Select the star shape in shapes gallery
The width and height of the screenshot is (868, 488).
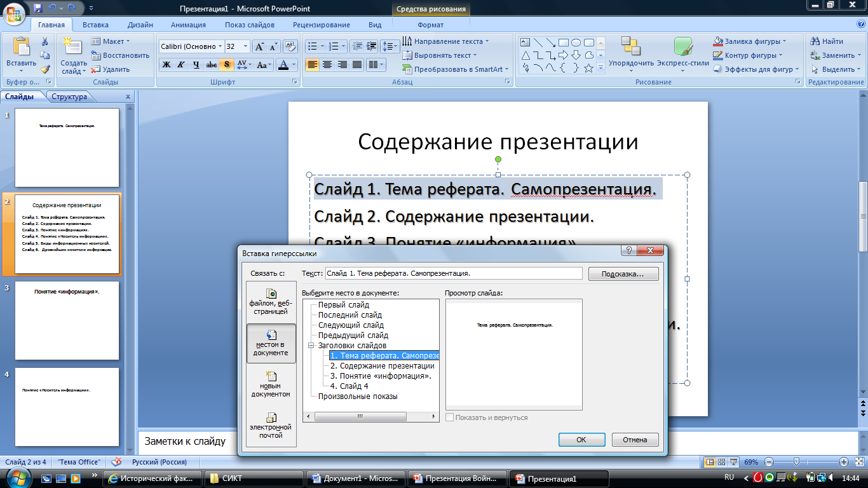coord(589,67)
